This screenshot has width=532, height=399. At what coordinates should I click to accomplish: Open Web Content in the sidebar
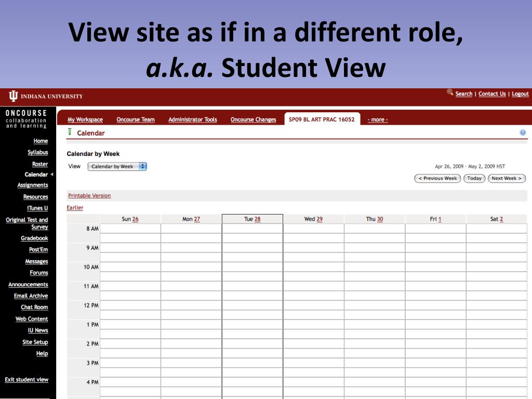(x=32, y=319)
